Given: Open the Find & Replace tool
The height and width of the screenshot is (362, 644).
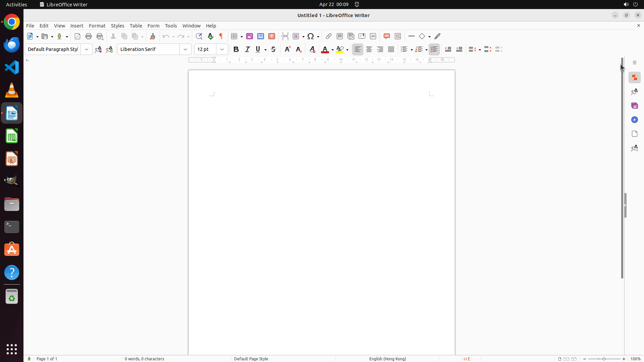Looking at the screenshot, I should [x=199, y=36].
